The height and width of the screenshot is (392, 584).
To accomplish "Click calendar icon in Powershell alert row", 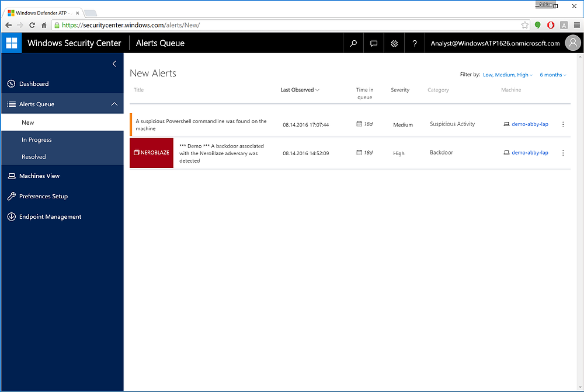I will [359, 124].
